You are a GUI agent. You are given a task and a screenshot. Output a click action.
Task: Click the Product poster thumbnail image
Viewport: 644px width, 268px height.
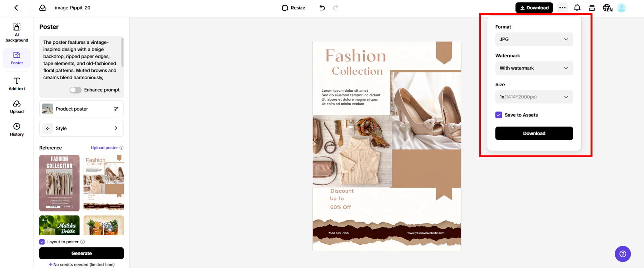[48, 109]
